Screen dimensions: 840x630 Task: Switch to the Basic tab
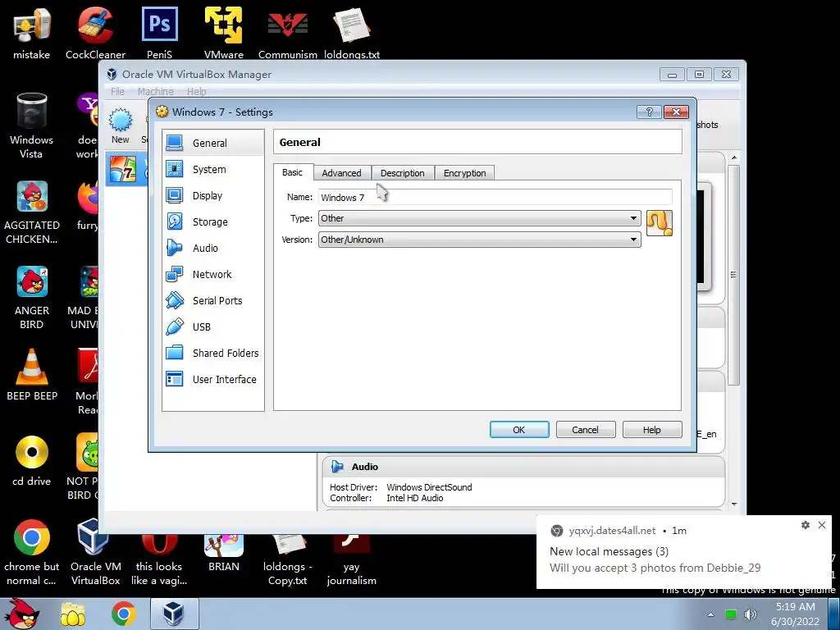(293, 172)
